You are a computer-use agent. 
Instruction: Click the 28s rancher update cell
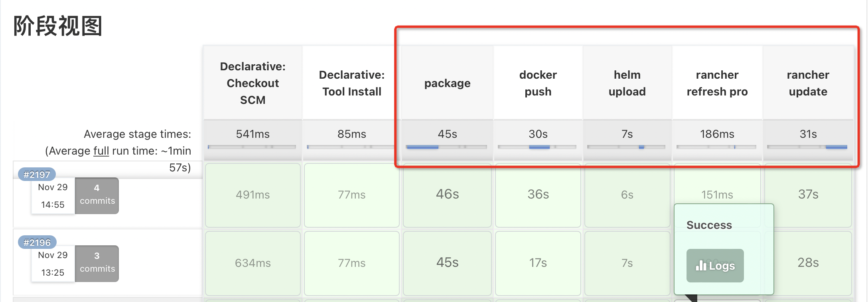coord(808,263)
